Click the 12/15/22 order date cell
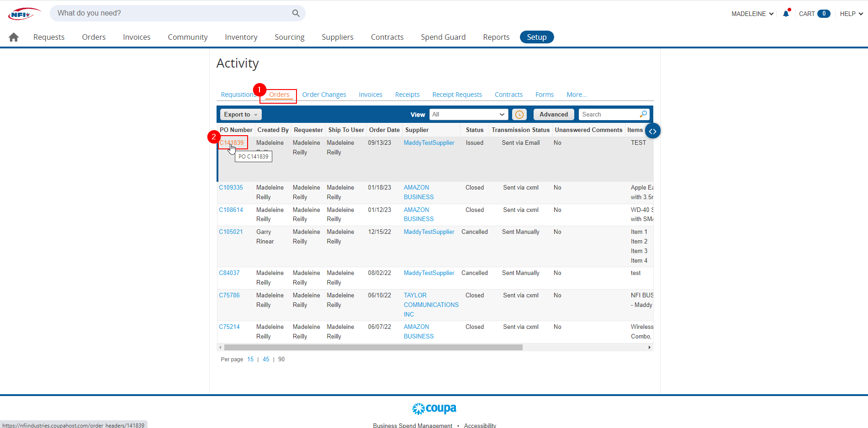This screenshot has width=868, height=428. tap(380, 232)
